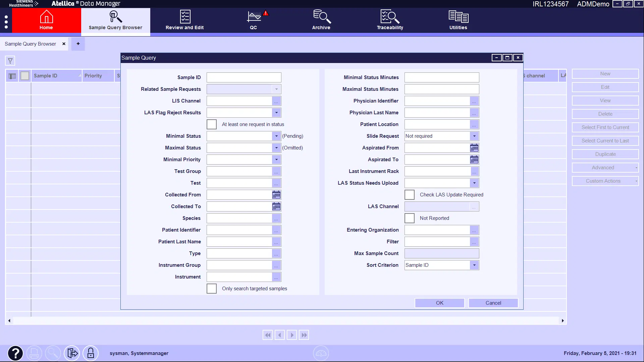Enable At least one request in status
644x362 pixels.
[212, 124]
